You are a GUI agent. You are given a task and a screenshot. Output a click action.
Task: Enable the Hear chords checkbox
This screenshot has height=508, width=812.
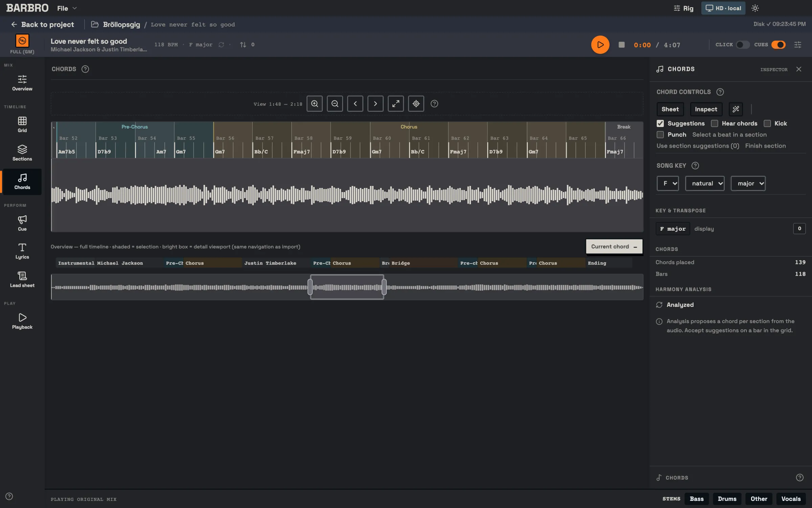coord(715,123)
